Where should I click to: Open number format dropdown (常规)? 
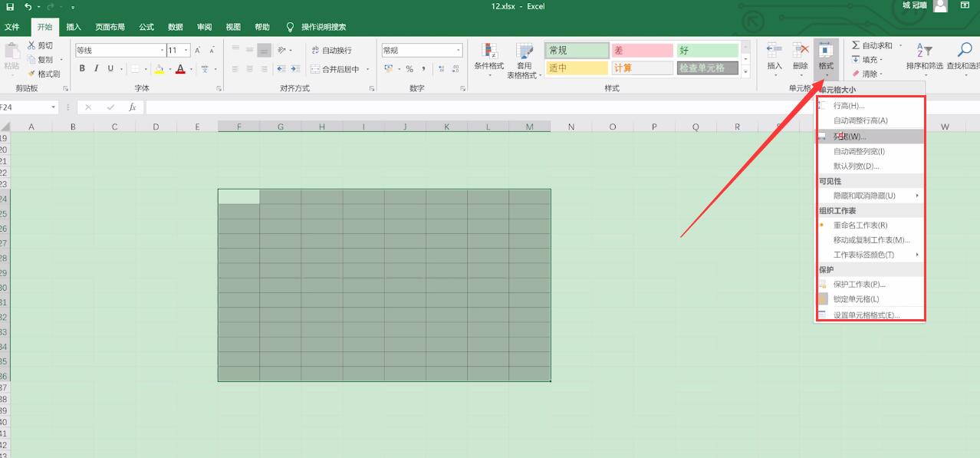(x=459, y=50)
